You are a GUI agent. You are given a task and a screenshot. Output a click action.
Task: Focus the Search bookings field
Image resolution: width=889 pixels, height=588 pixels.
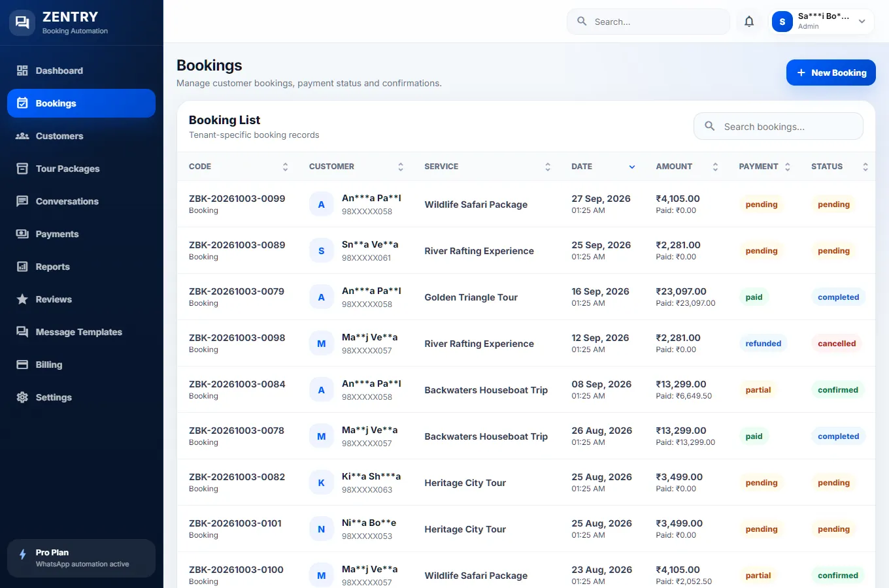click(779, 126)
